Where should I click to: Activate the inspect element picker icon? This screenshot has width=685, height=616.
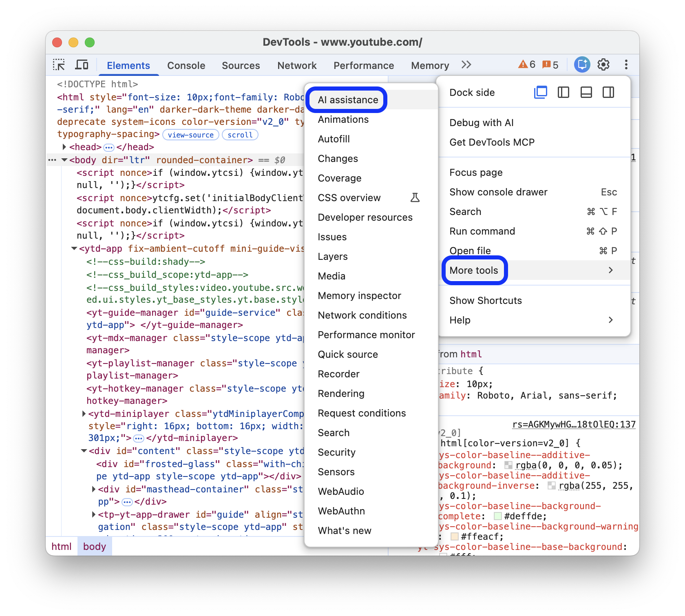tap(59, 65)
